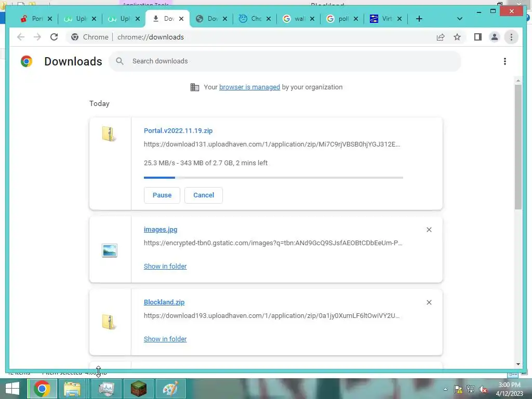Show hidden system tray icons
This screenshot has height=399, width=532.
(x=445, y=389)
